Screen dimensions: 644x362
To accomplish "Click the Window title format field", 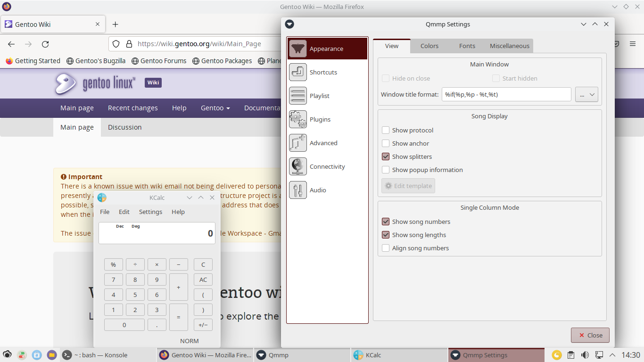I will click(x=506, y=94).
